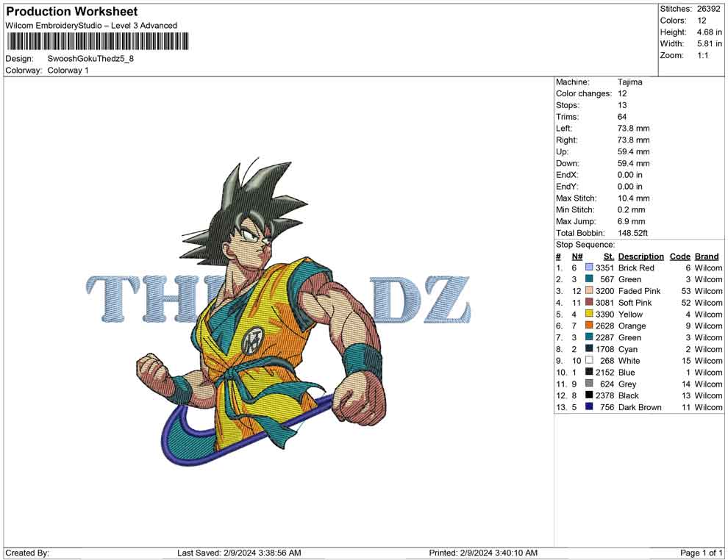This screenshot has height=560, width=728.
Task: Select the White 268 swatch
Action: (589, 360)
